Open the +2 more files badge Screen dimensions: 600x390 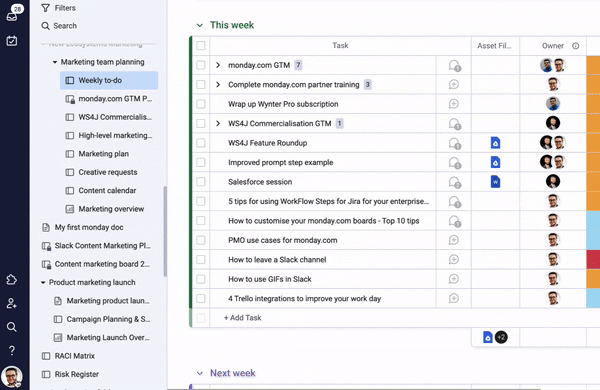pos(501,337)
